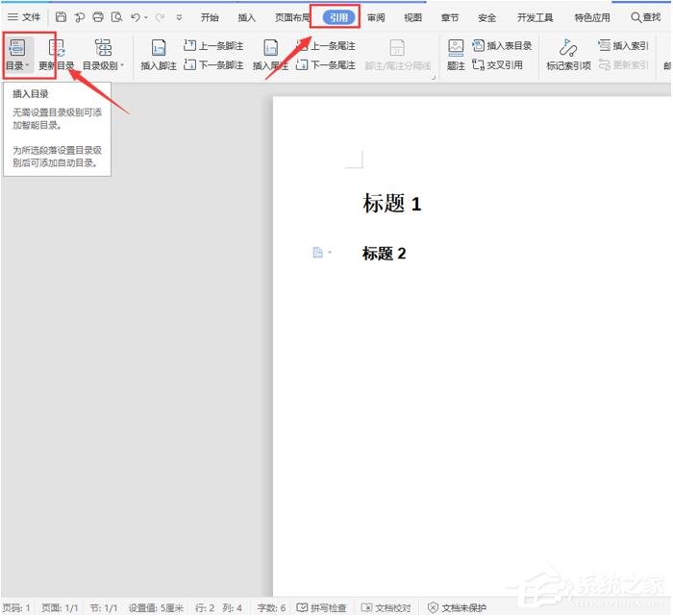The height and width of the screenshot is (616, 673).
Task: Open the quick access toolbar customize arrow
Action: point(179,17)
